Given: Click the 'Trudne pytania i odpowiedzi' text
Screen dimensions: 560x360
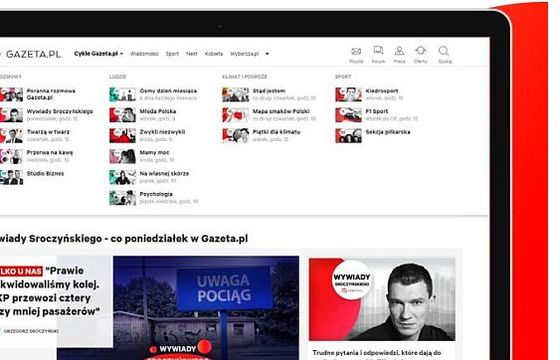Looking at the screenshot, I should [376, 353].
